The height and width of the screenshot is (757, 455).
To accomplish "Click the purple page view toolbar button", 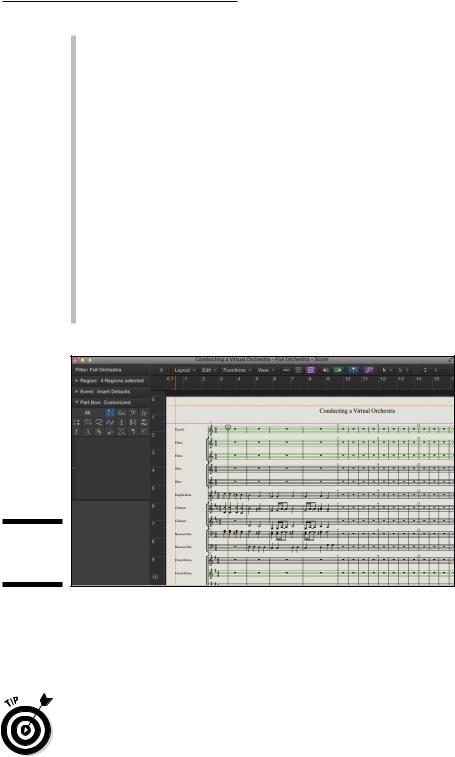I will click(x=311, y=370).
